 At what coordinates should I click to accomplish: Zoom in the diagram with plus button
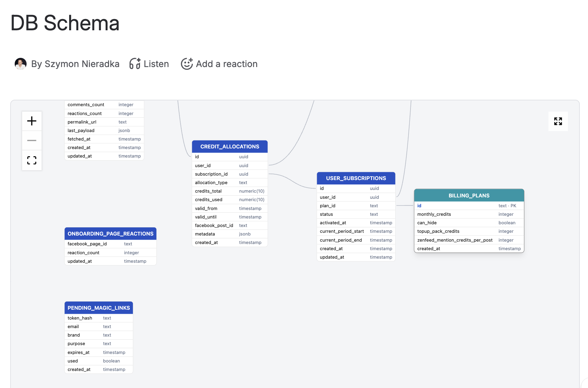[x=32, y=121]
